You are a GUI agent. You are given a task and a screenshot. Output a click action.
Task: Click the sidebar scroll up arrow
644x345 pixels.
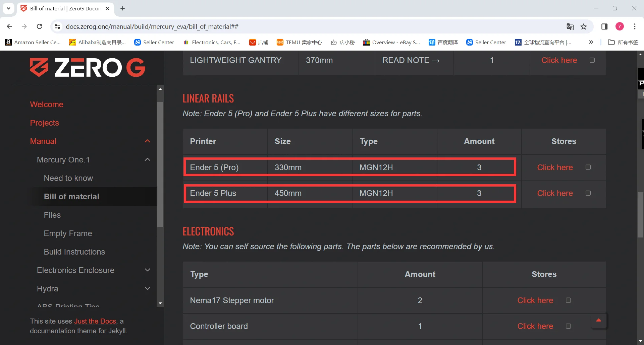(x=160, y=89)
